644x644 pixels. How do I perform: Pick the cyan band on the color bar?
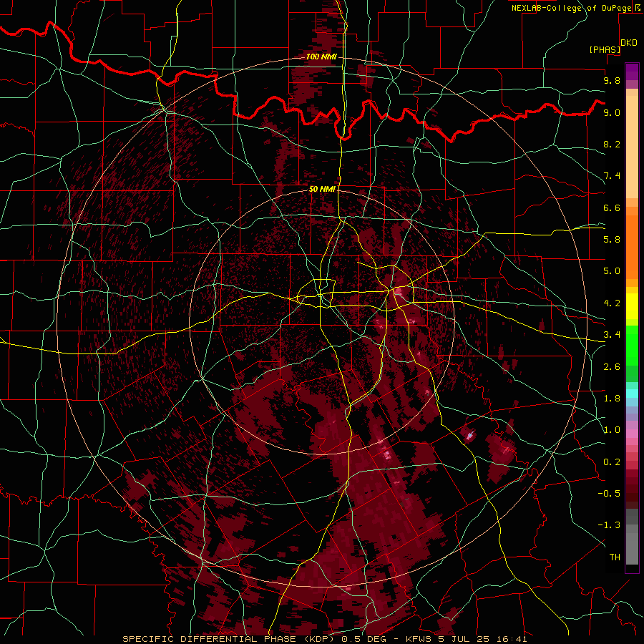point(632,394)
